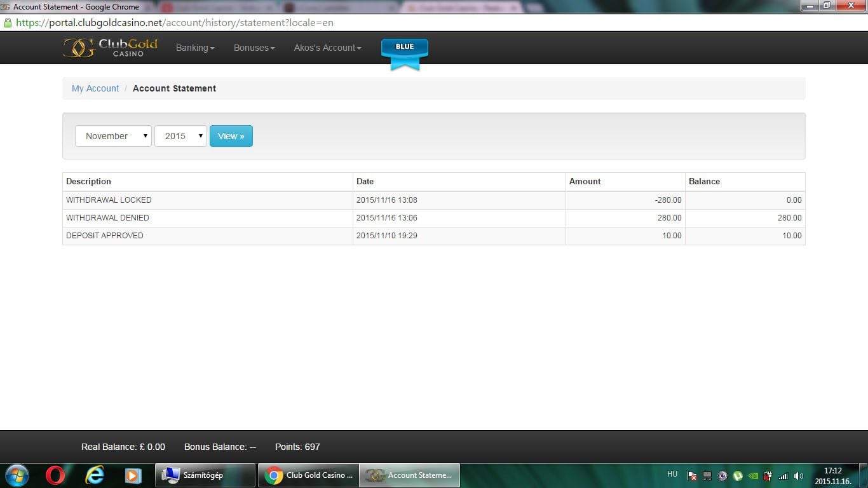The width and height of the screenshot is (868, 488).
Task: Open the uTorrent tray icon
Action: (738, 476)
